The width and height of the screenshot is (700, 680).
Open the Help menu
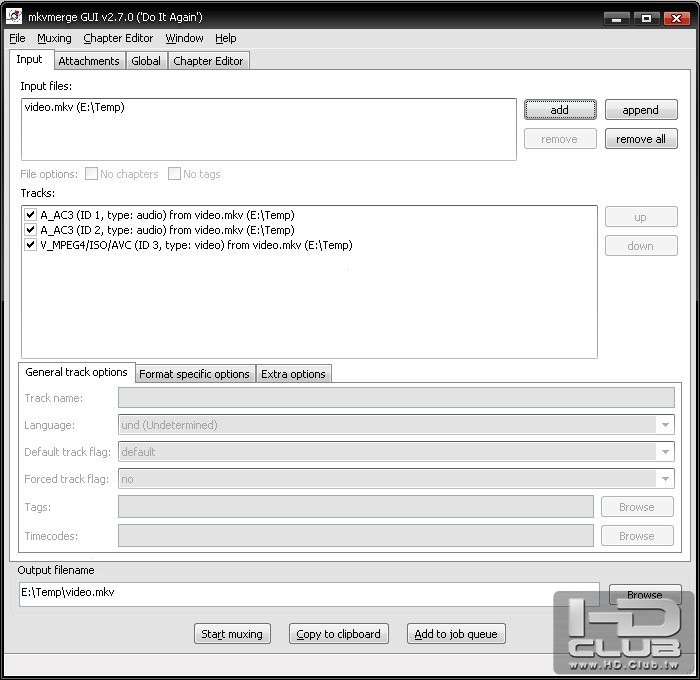(x=226, y=38)
